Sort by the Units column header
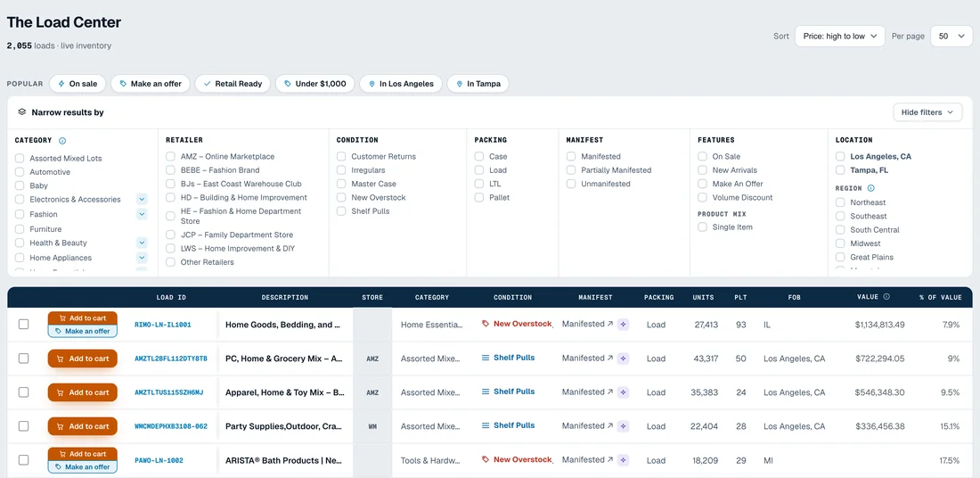980x478 pixels. [705, 298]
